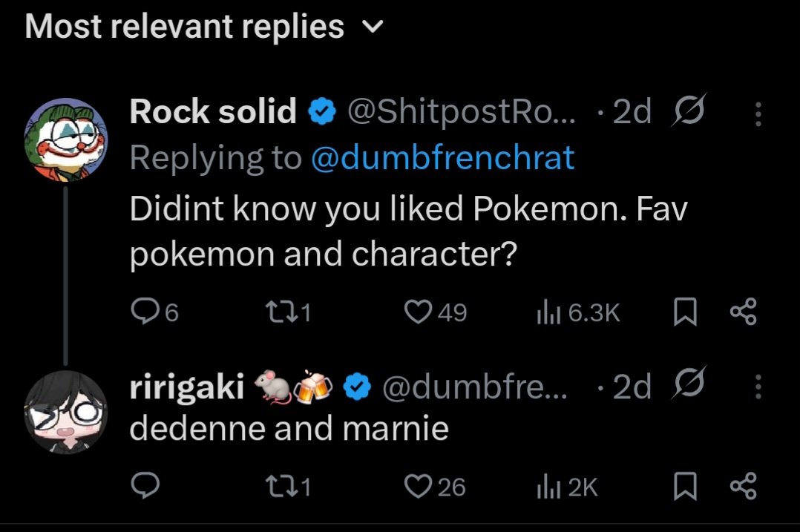Screen dimensions: 800x532
Task: Repost Rock solid's tweet
Action: click(x=278, y=312)
